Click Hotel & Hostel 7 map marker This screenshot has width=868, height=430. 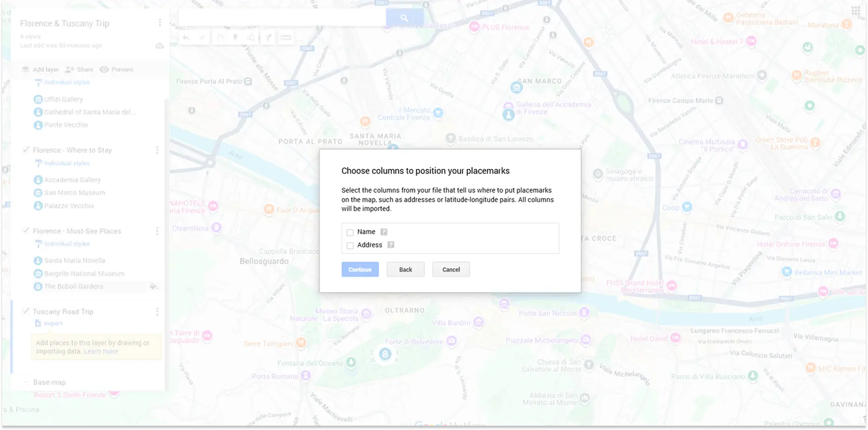(751, 41)
